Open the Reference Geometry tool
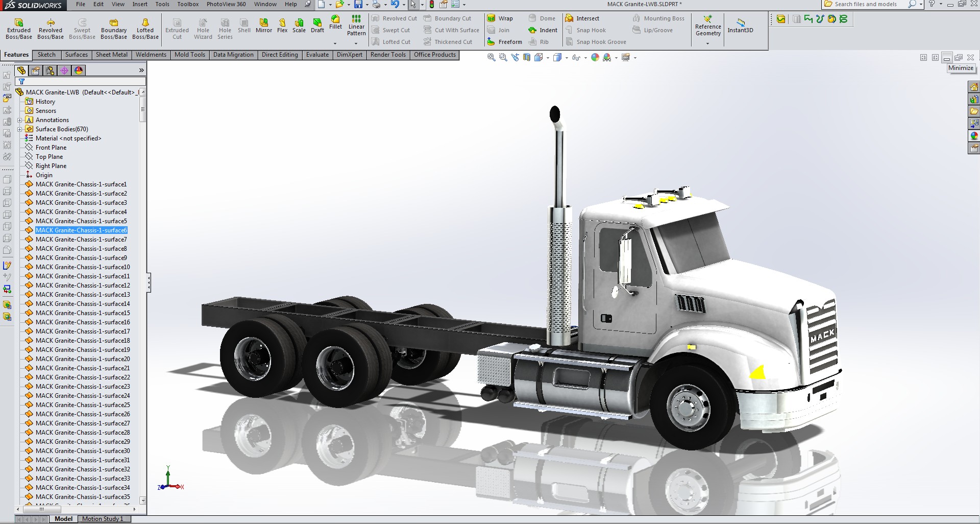Viewport: 980px width, 524px height. [x=708, y=26]
